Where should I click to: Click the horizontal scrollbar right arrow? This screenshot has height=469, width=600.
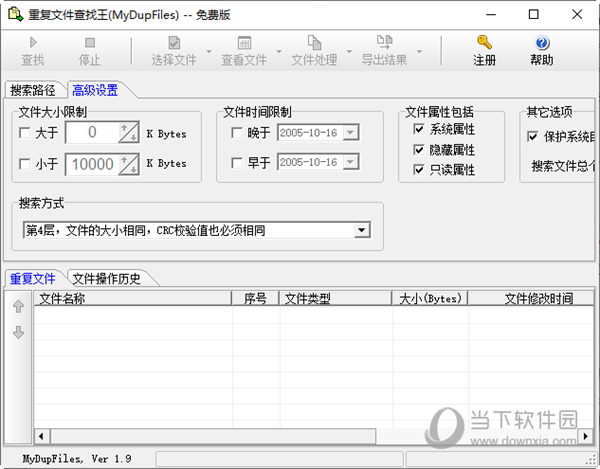(585, 436)
